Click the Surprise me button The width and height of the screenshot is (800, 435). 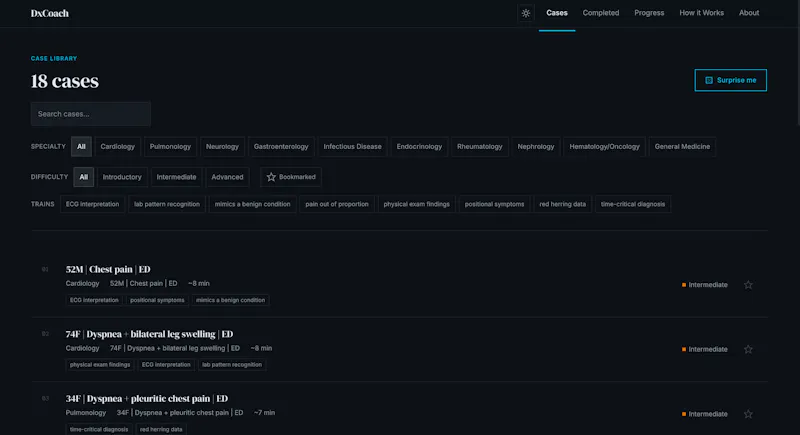click(730, 80)
